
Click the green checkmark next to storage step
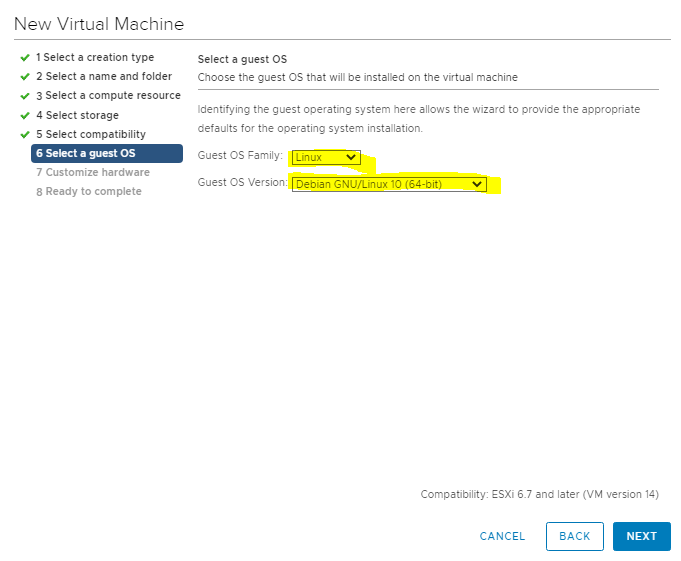pos(24,116)
